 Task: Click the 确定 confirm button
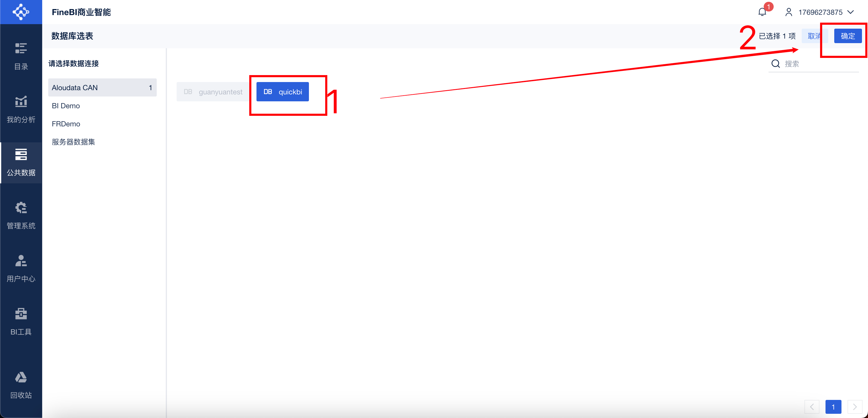(848, 36)
